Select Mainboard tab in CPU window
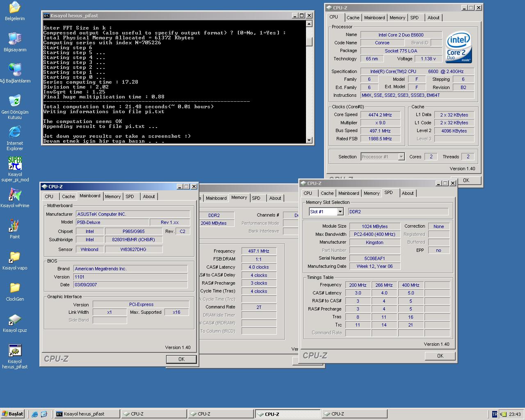 tap(374, 18)
